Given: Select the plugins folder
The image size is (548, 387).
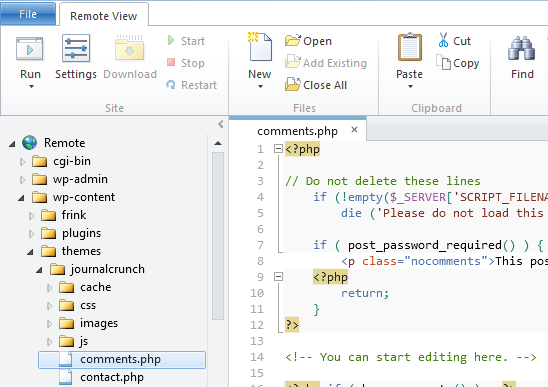Looking at the screenshot, I should tap(71, 233).
